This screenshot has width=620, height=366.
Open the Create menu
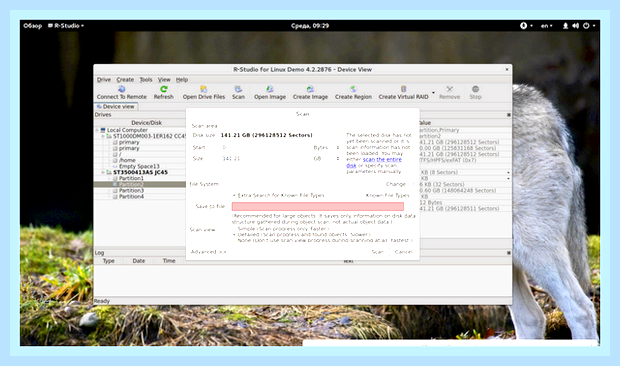(125, 79)
